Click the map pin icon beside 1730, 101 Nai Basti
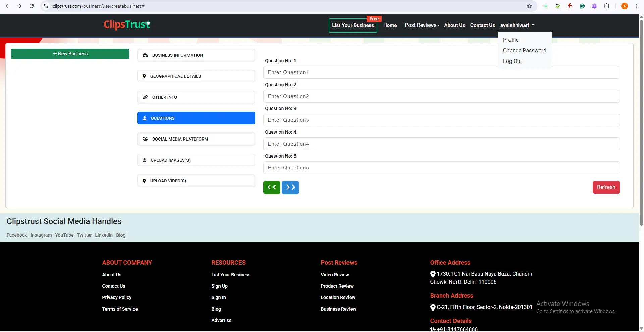Viewport: 644px width, 332px height. coord(433,274)
